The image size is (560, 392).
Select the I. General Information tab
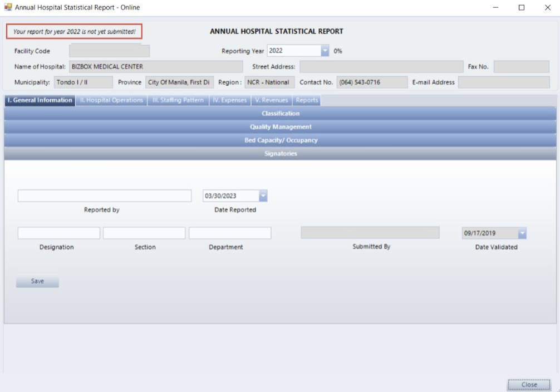[x=40, y=100]
